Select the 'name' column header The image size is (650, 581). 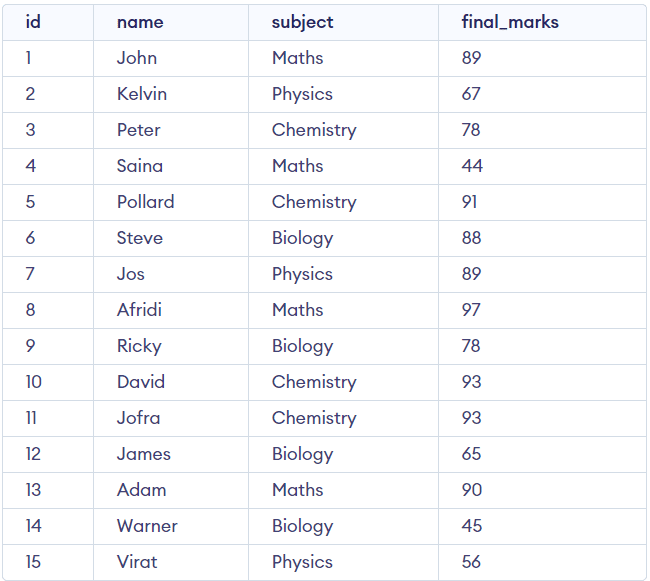[140, 22]
